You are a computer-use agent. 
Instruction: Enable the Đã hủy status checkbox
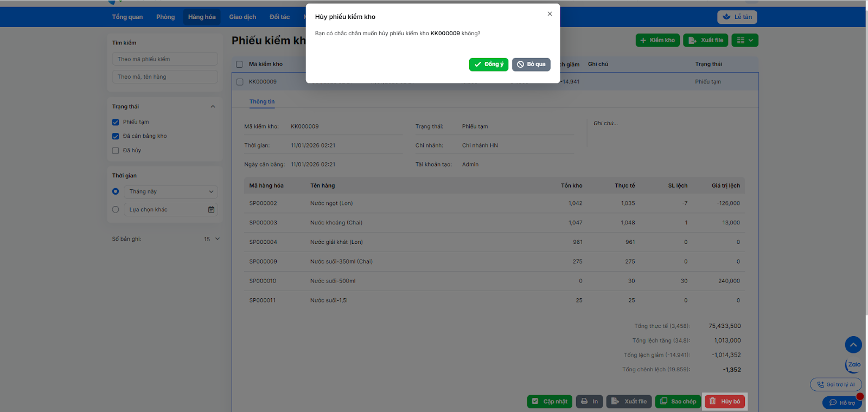point(116,151)
